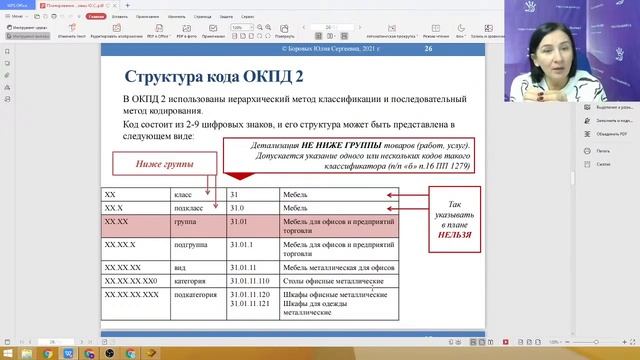
Task: Click the WPS Office home tab
Action: click(x=17, y=5)
